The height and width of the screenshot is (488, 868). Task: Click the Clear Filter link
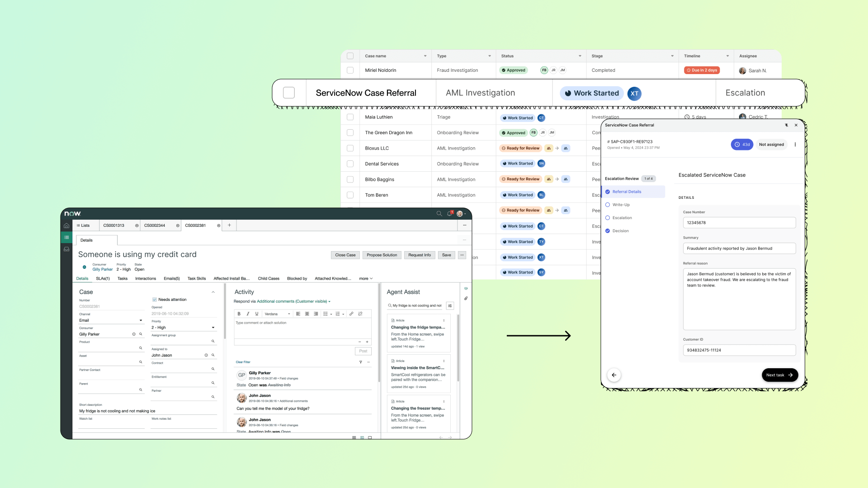(x=243, y=362)
